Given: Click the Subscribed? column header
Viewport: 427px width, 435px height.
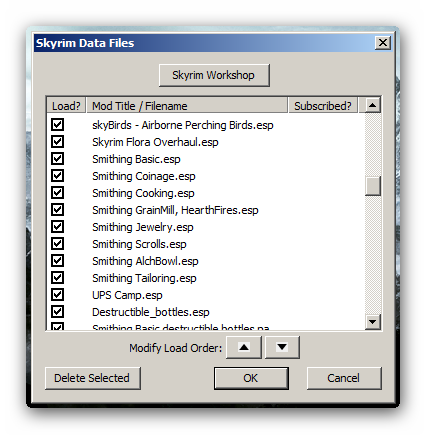Looking at the screenshot, I should (323, 106).
